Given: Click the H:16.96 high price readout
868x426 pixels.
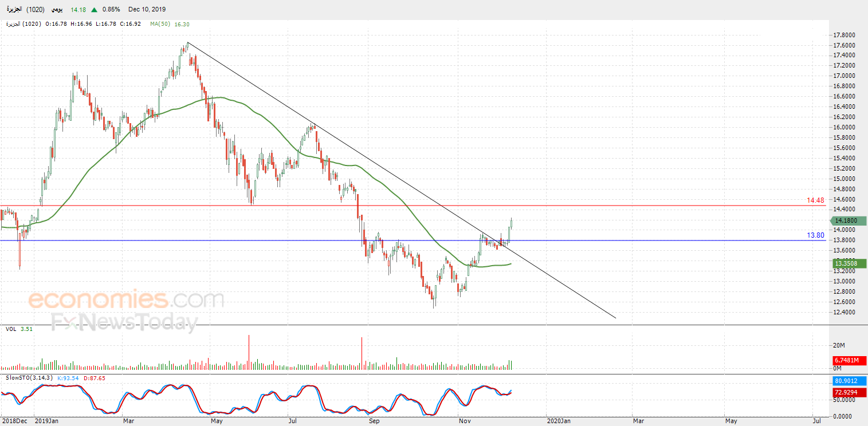Looking at the screenshot, I should pos(81,24).
